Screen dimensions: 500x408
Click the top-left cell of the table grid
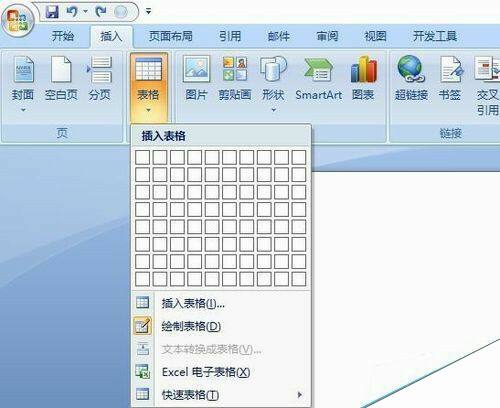tap(143, 157)
